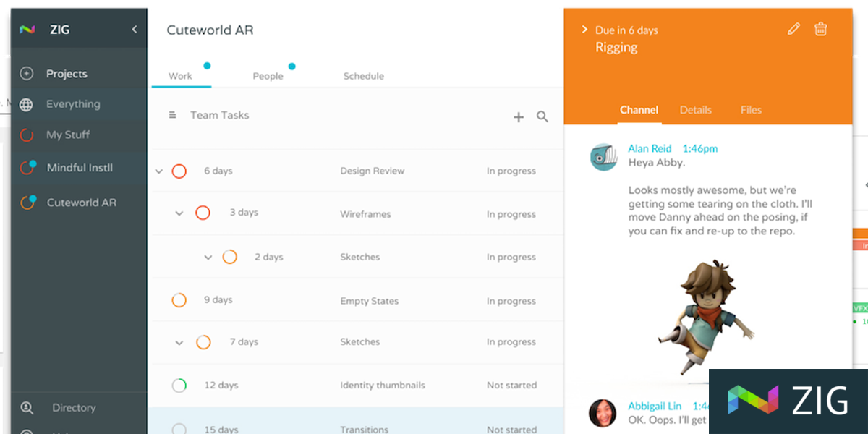The width and height of the screenshot is (868, 434).
Task: Select the Transitions task row
Action: pyautogui.click(x=359, y=428)
